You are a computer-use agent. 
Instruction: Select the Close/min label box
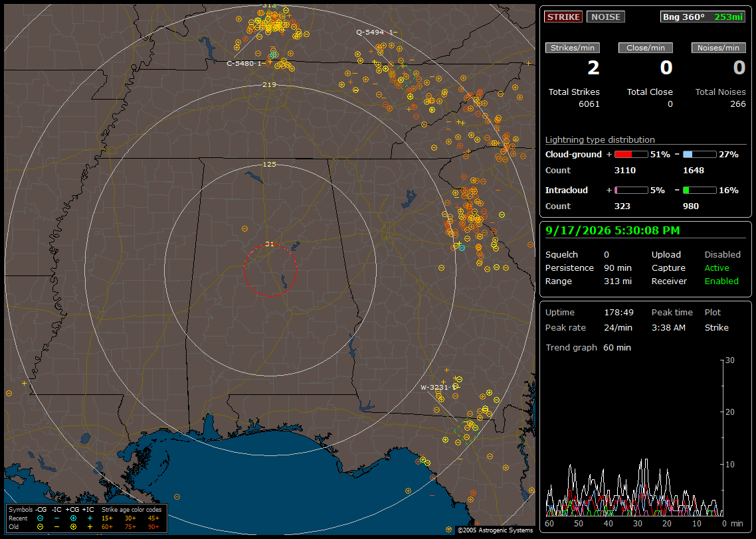click(646, 48)
